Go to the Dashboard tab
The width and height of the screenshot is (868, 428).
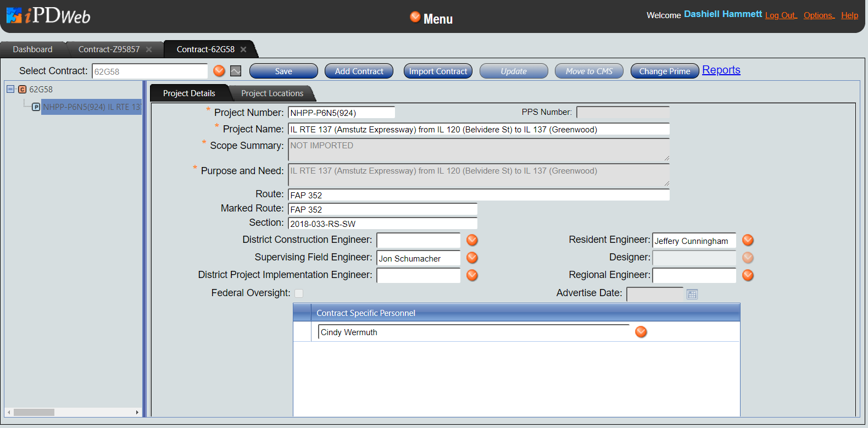(32, 49)
